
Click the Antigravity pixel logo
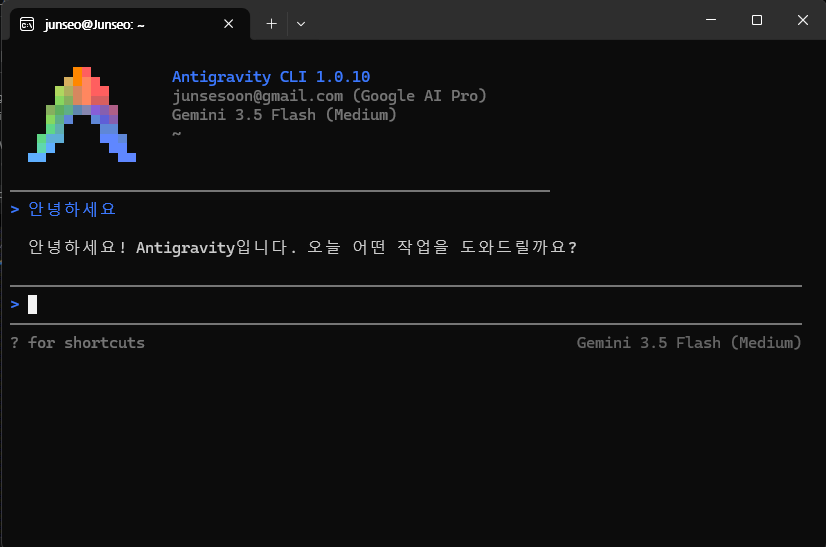[x=82, y=114]
